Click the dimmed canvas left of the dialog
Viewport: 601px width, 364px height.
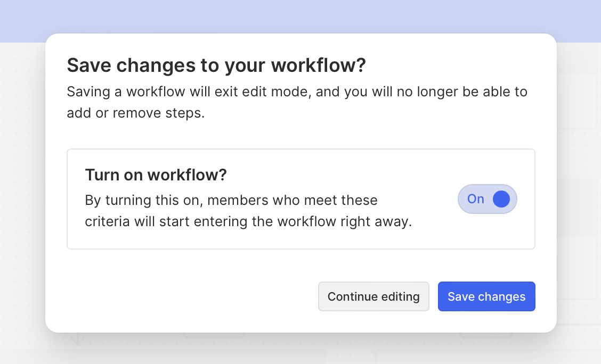click(22, 186)
